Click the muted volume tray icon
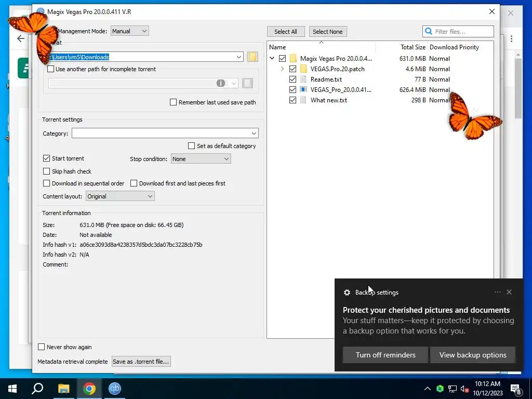The height and width of the screenshot is (399, 532). tap(465, 389)
